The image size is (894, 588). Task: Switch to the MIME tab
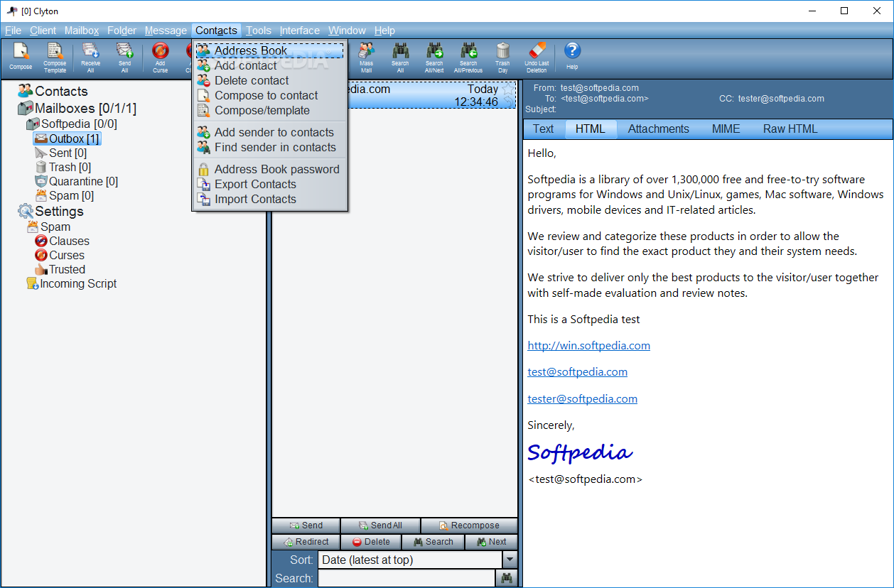coord(726,129)
